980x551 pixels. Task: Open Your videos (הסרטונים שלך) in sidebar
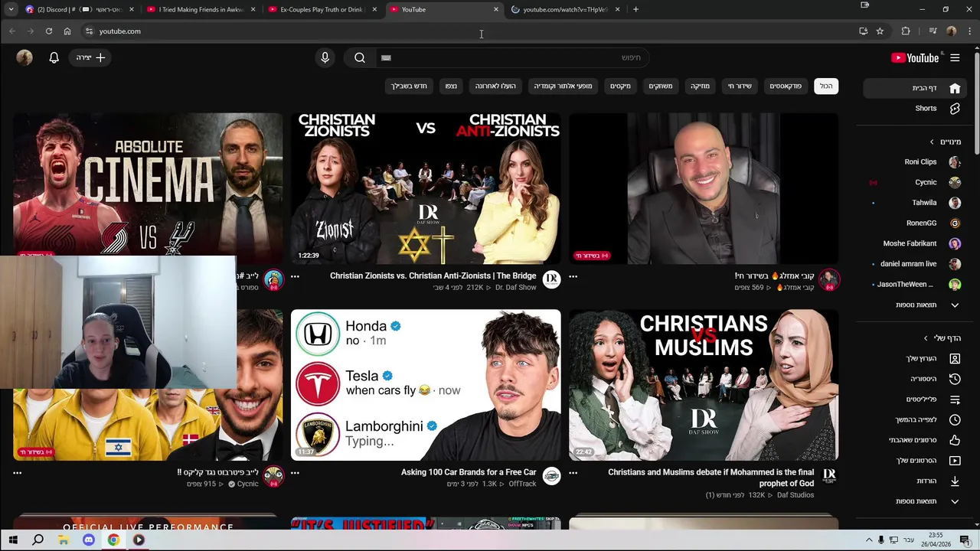click(x=913, y=460)
